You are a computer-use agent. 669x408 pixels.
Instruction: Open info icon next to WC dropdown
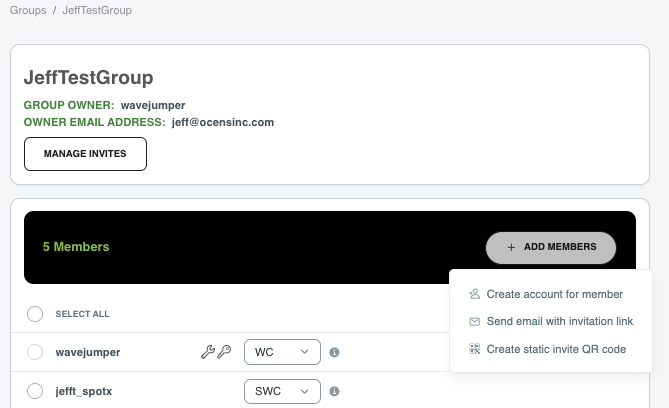(334, 353)
